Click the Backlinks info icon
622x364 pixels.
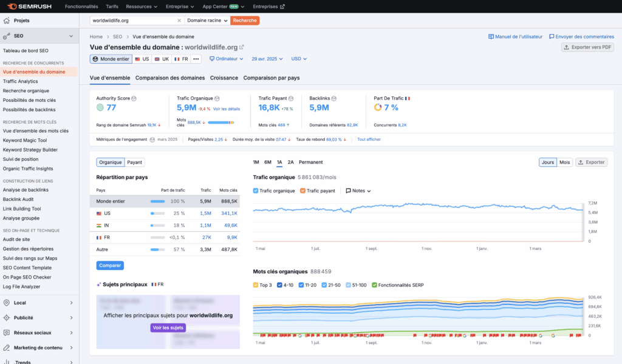point(334,98)
